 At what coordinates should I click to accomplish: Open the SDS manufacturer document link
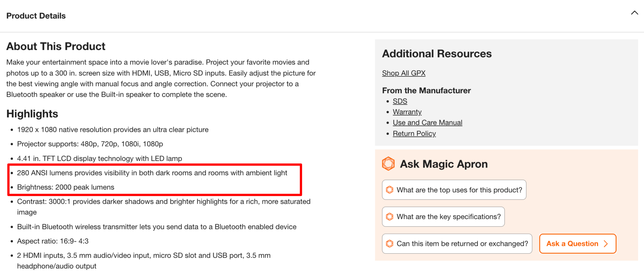[400, 101]
